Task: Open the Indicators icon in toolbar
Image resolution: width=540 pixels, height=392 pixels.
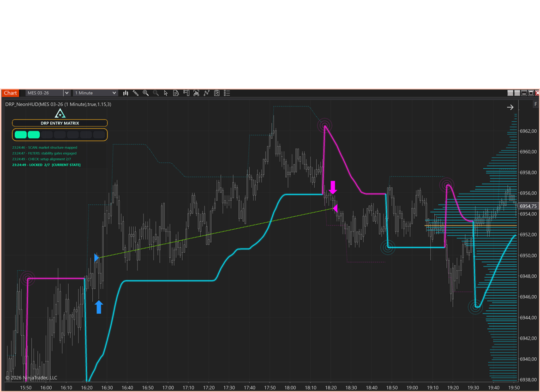Action: tap(206, 93)
